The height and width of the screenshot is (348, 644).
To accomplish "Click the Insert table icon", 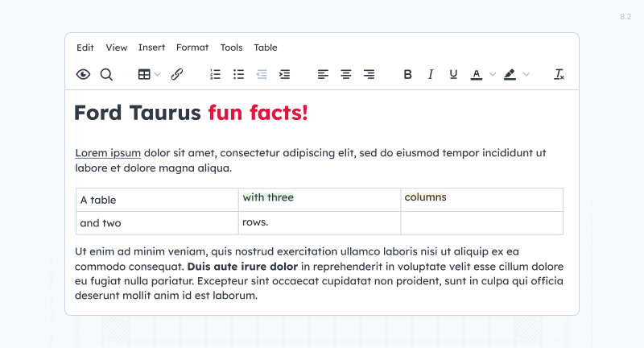I will click(144, 74).
